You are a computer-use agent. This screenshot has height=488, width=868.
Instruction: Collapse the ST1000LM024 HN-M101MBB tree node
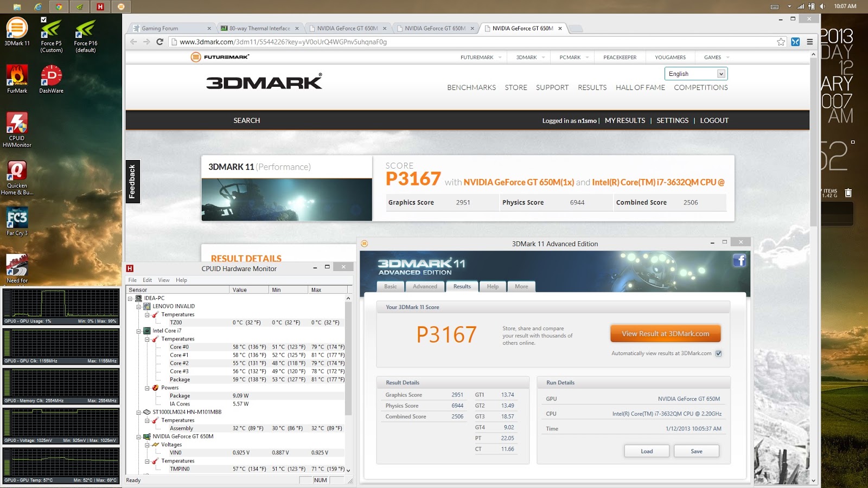139,412
